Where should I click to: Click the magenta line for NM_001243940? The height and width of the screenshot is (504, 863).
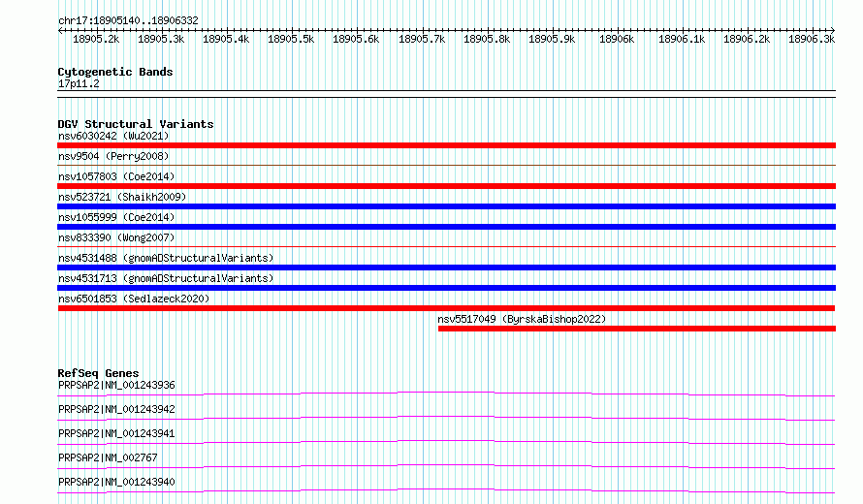pyautogui.click(x=446, y=490)
